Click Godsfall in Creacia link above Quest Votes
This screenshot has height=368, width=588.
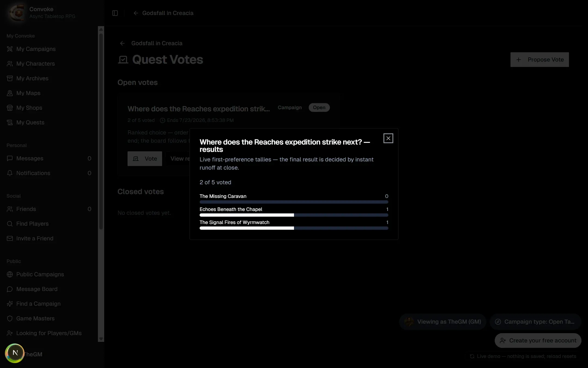pos(157,43)
